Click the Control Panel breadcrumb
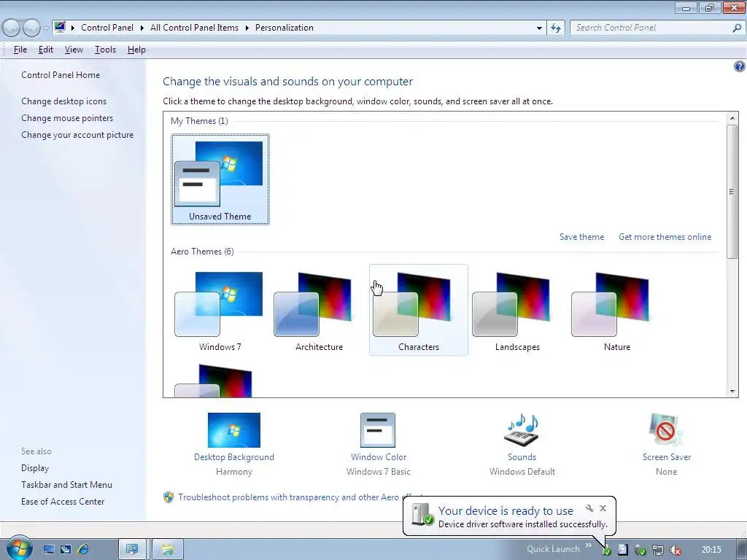Screen dimensions: 747x560 [107, 28]
